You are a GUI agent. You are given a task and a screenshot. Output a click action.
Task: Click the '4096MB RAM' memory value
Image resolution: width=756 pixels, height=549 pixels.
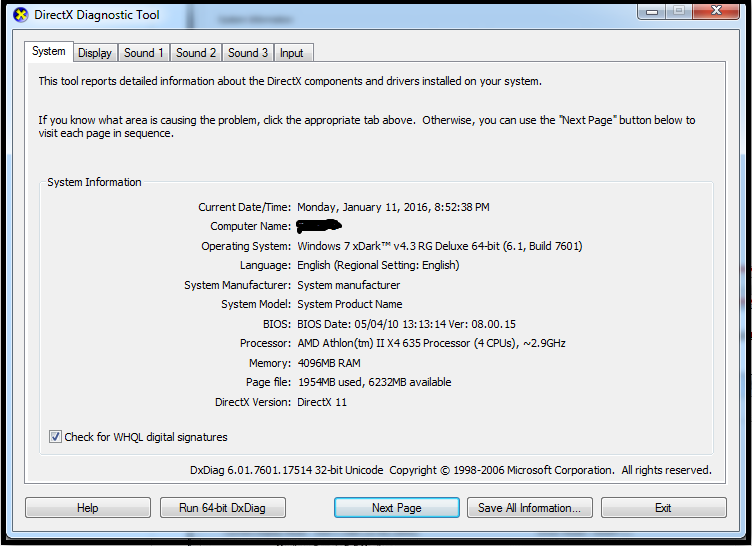point(329,363)
